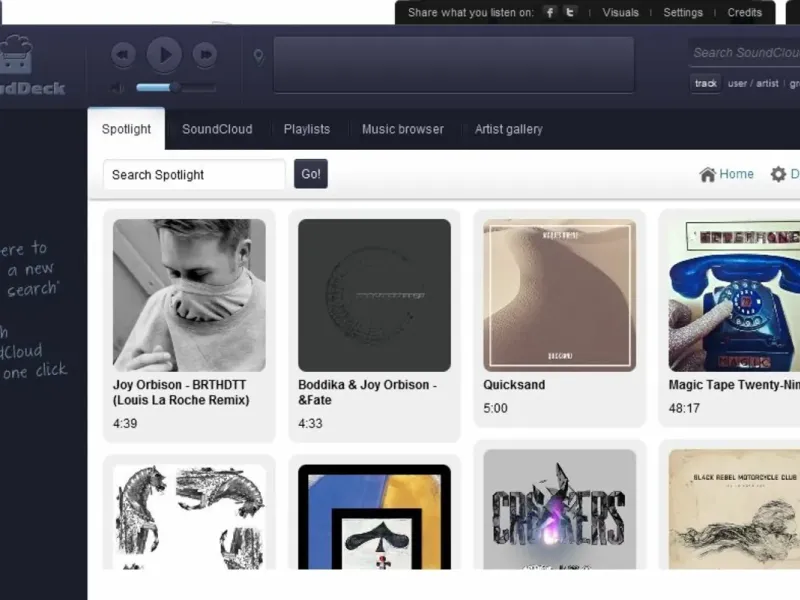Click the Boddika & Joy Orbison - &Fate title
Viewport: 800px width, 600px height.
367,392
